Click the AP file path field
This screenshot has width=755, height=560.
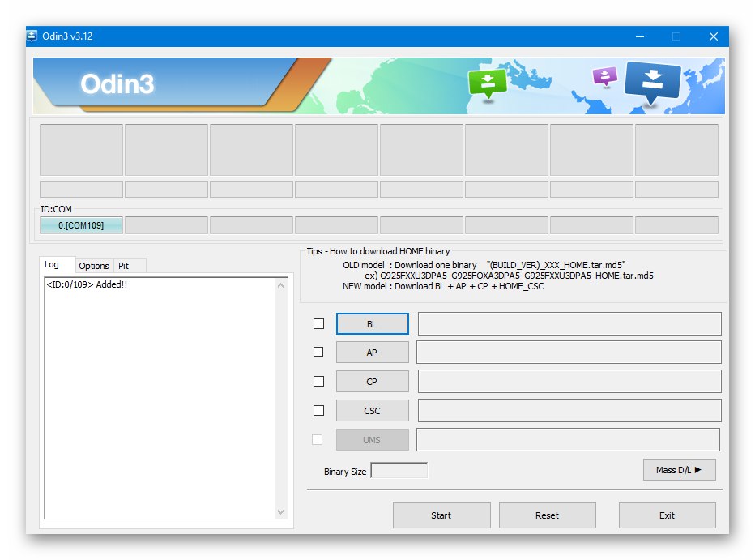click(x=569, y=352)
